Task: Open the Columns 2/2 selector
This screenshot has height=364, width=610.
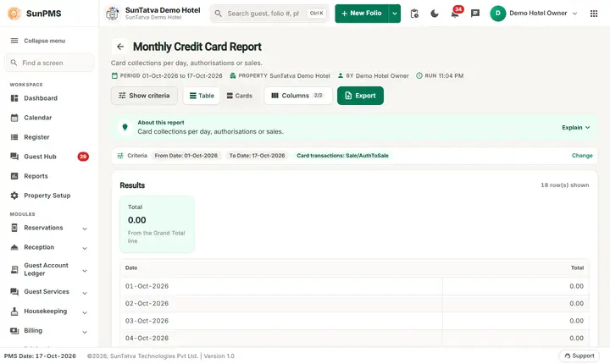Action: 298,96
